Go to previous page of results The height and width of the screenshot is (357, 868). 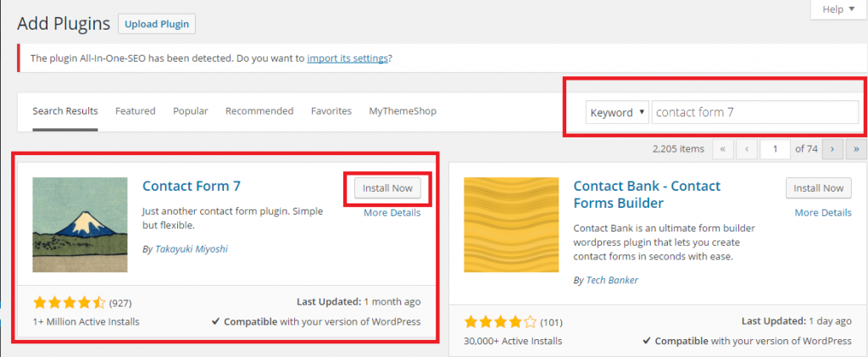pos(747,149)
